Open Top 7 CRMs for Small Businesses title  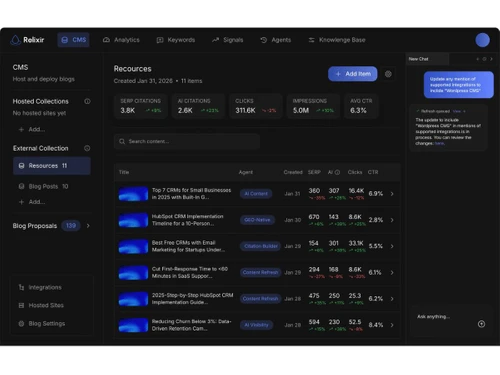click(191, 194)
